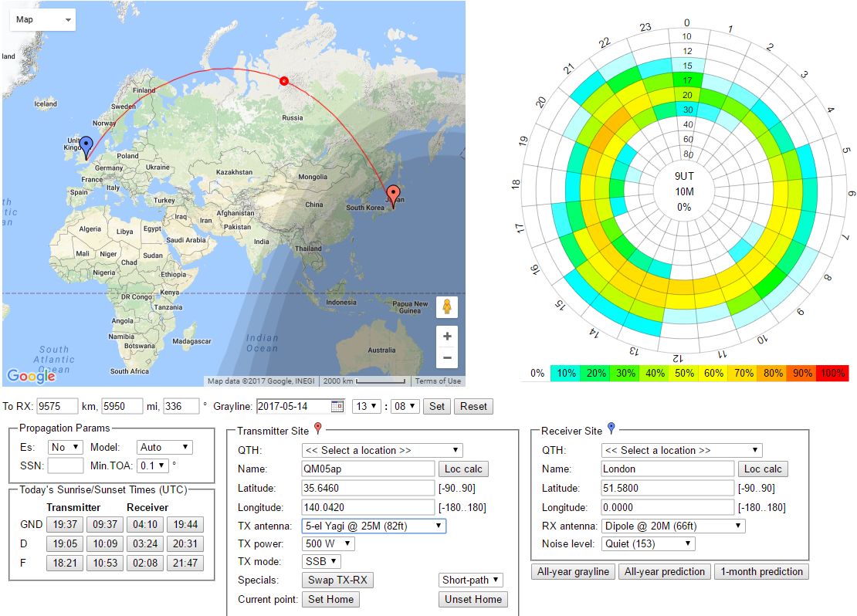This screenshot has width=857, height=616.
Task: Click the red transmitter marker over Japan
Action: click(393, 195)
